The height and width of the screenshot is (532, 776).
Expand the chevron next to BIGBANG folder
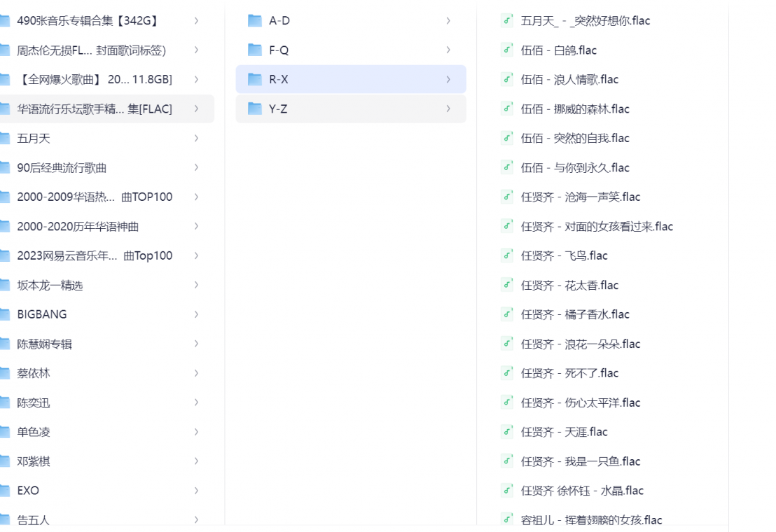[x=196, y=315]
